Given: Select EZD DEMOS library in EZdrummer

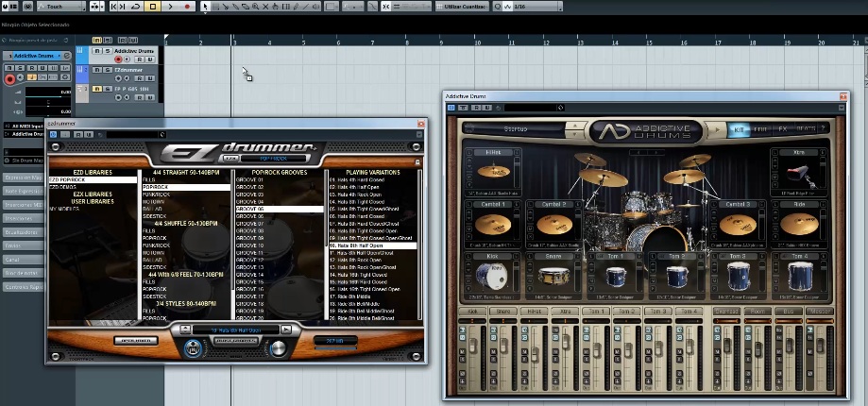Looking at the screenshot, I should coord(93,187).
